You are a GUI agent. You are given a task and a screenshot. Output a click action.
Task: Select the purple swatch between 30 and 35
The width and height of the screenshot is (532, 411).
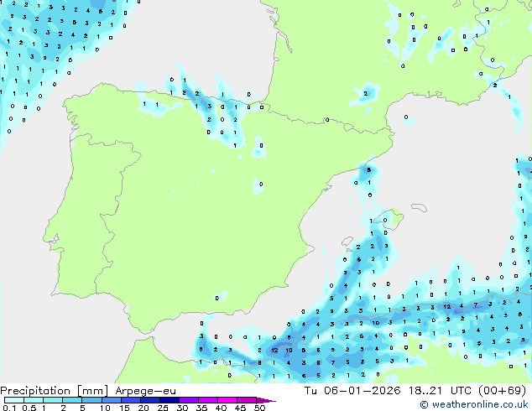pyautogui.click(x=189, y=400)
